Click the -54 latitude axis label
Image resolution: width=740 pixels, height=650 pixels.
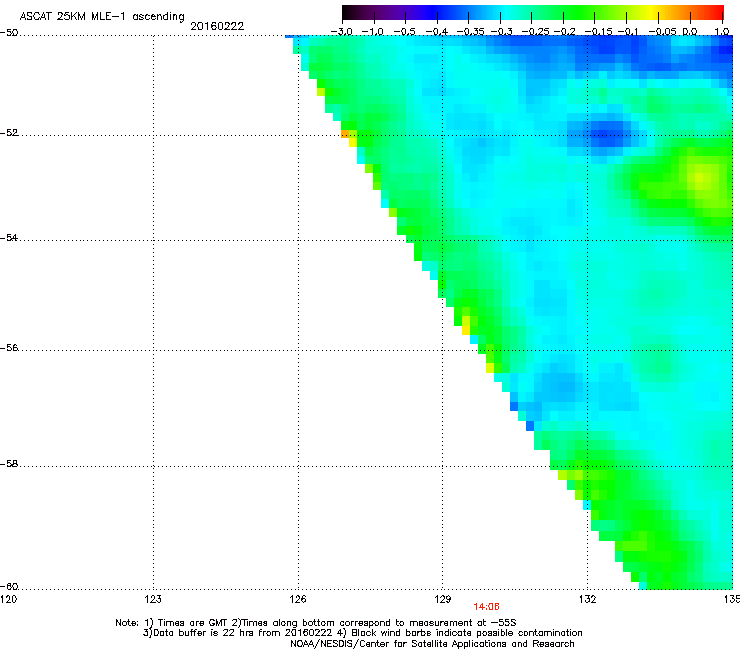coord(9,237)
